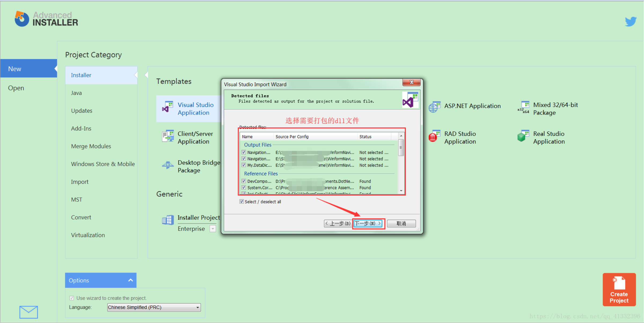The height and width of the screenshot is (323, 644).
Task: Pick the Desktop Bridge Package icon
Action: pyautogui.click(x=168, y=165)
